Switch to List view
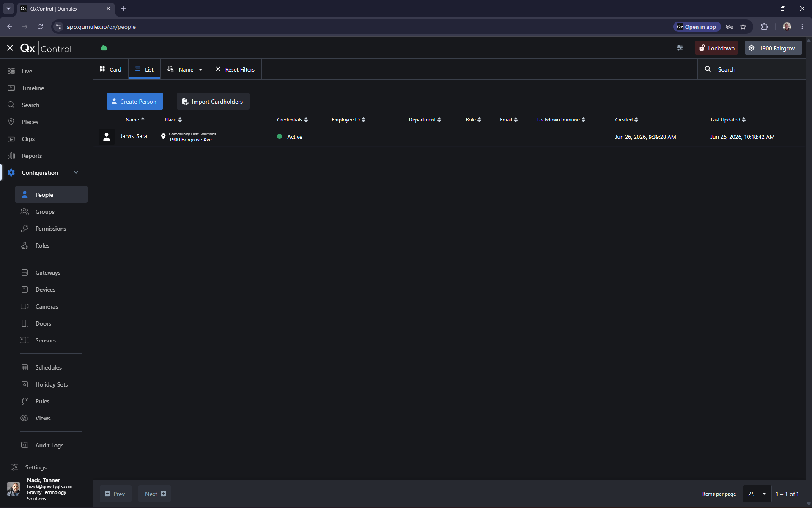This screenshot has height=508, width=812. point(144,69)
